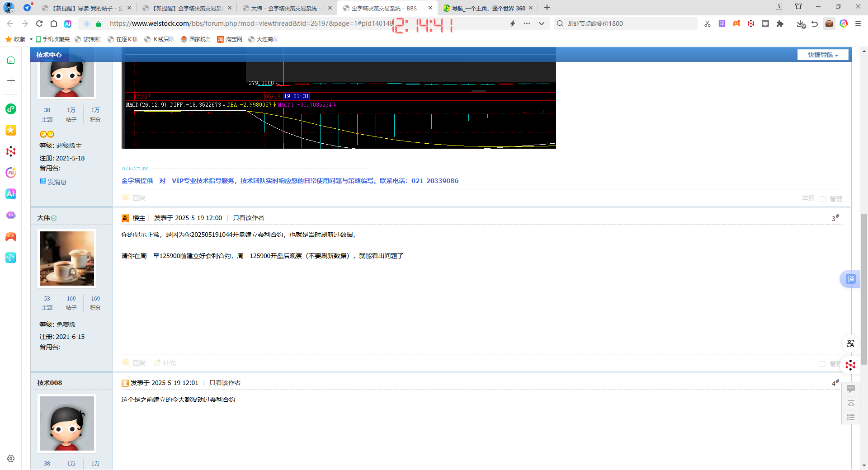Click the URL address field

click(x=251, y=23)
